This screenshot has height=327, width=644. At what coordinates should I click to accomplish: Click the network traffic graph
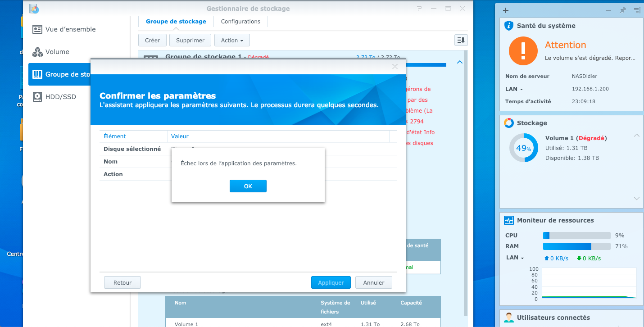(x=590, y=283)
